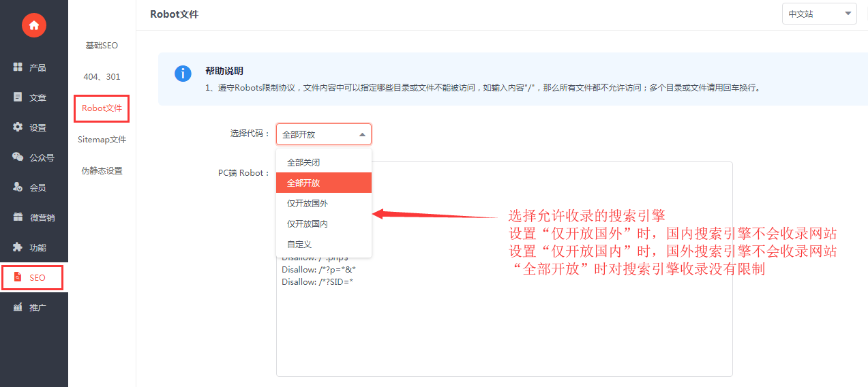The width and height of the screenshot is (868, 387).
Task: Click inside the PC端 Robot text area
Action: tap(545, 327)
